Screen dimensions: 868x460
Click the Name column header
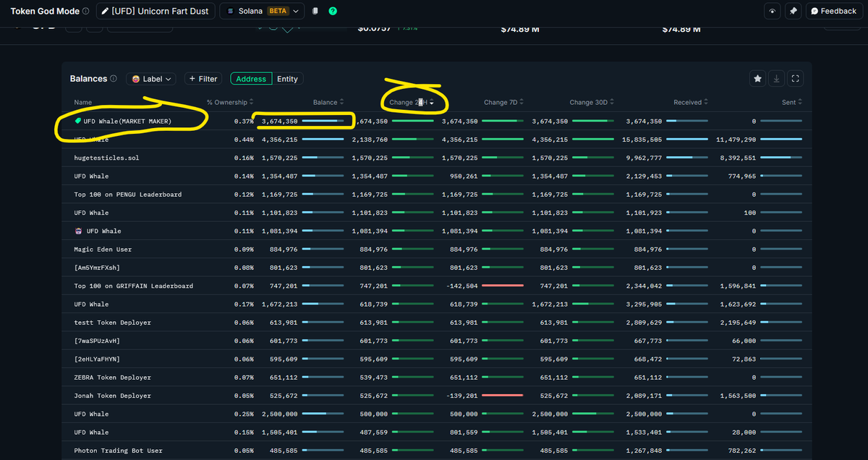[82, 103]
